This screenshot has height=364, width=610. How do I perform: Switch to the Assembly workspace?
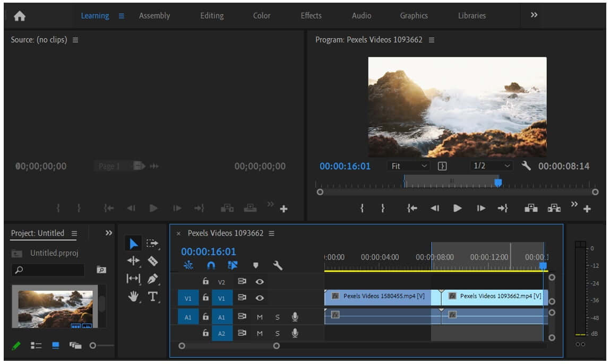(x=154, y=15)
